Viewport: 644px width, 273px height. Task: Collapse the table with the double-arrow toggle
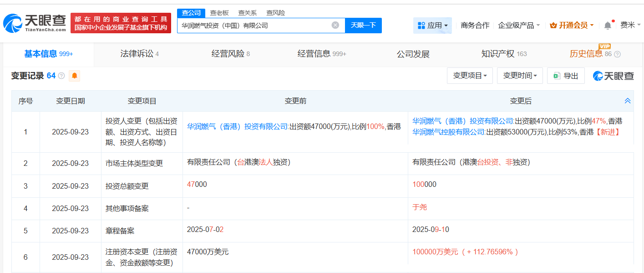point(628,100)
